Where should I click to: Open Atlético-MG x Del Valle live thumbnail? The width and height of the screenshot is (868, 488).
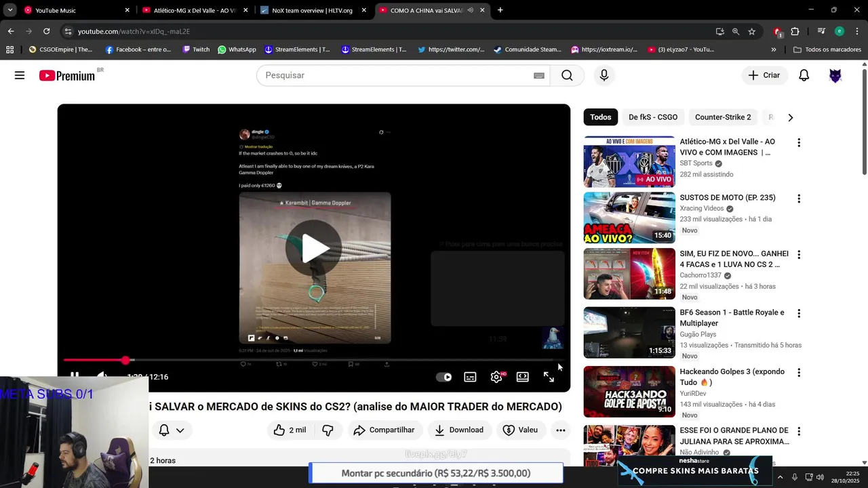(629, 161)
